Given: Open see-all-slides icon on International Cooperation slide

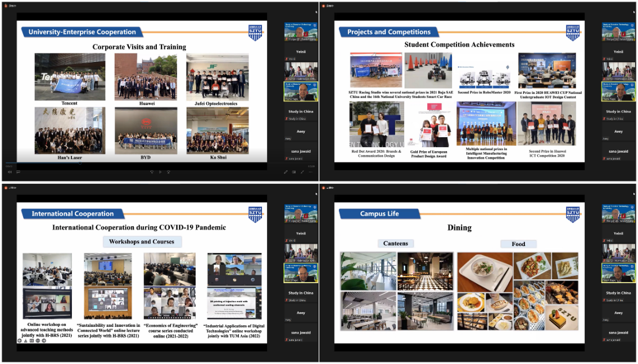Looking at the screenshot, I should pyautogui.click(x=31, y=340).
